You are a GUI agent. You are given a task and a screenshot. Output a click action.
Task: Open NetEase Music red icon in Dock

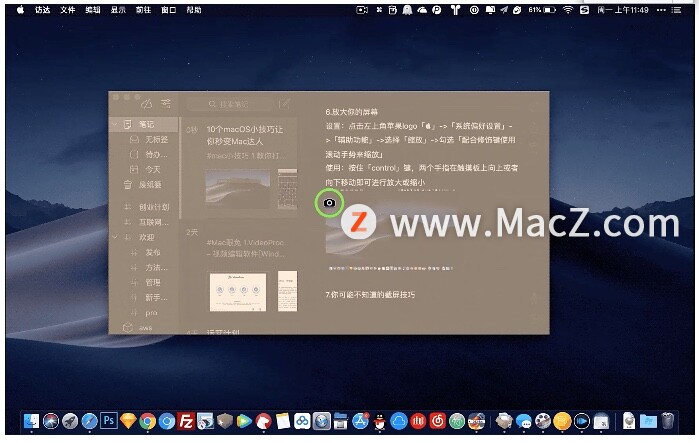(x=437, y=421)
